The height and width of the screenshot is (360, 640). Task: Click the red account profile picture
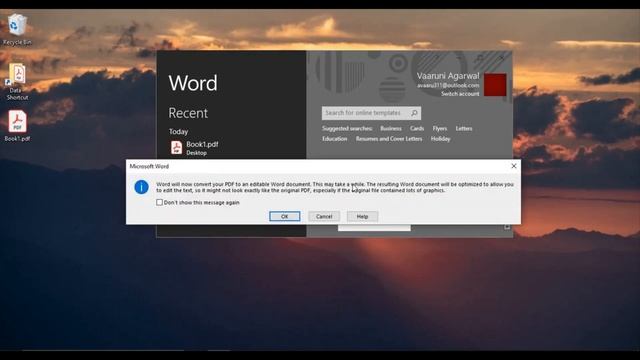tap(495, 85)
